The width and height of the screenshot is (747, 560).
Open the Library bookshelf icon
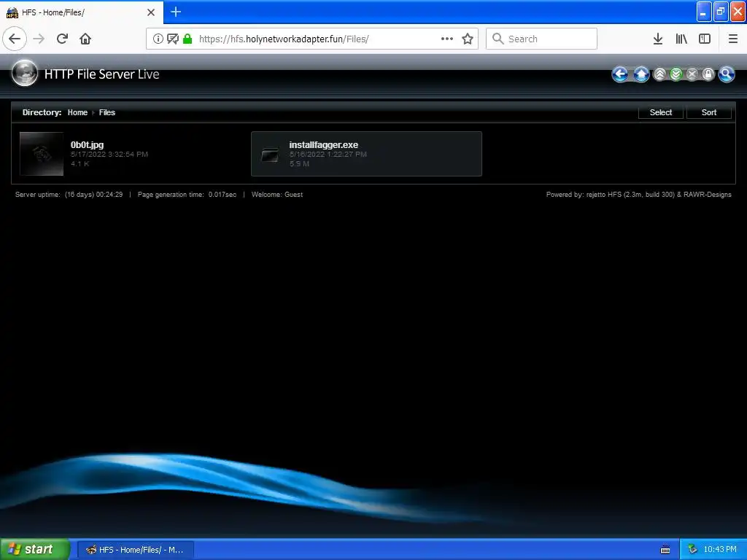(681, 39)
